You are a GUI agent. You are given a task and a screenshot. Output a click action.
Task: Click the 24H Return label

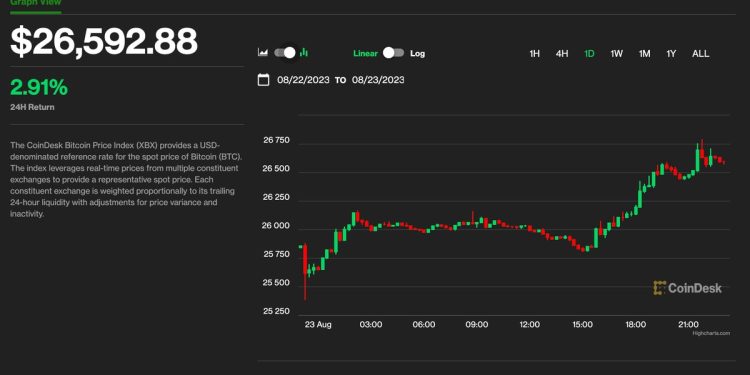point(32,107)
